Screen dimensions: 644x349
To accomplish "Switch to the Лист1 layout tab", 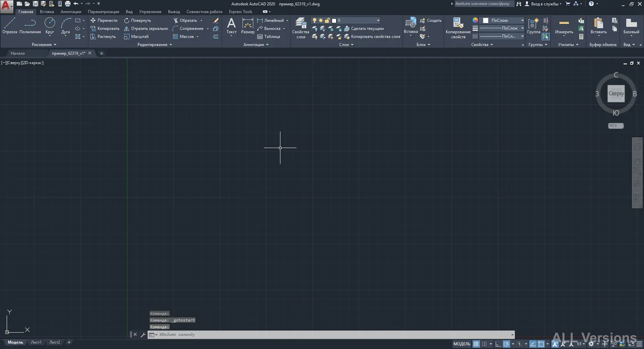I will click(36, 342).
